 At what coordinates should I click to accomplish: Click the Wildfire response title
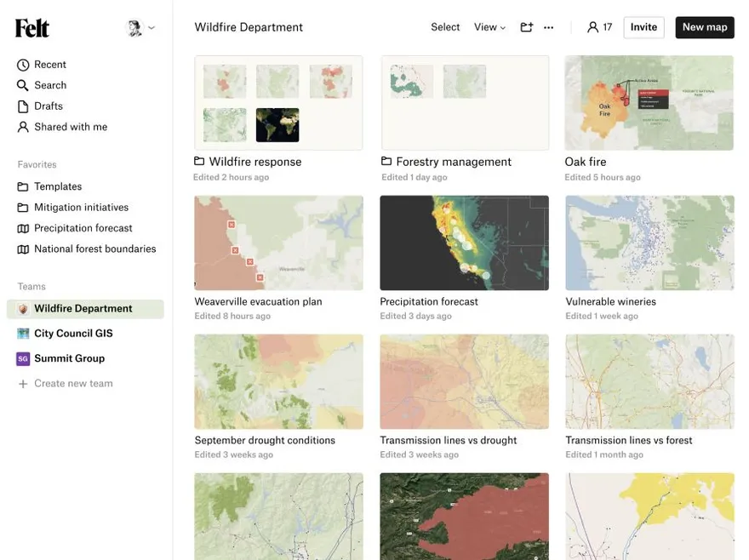point(255,162)
